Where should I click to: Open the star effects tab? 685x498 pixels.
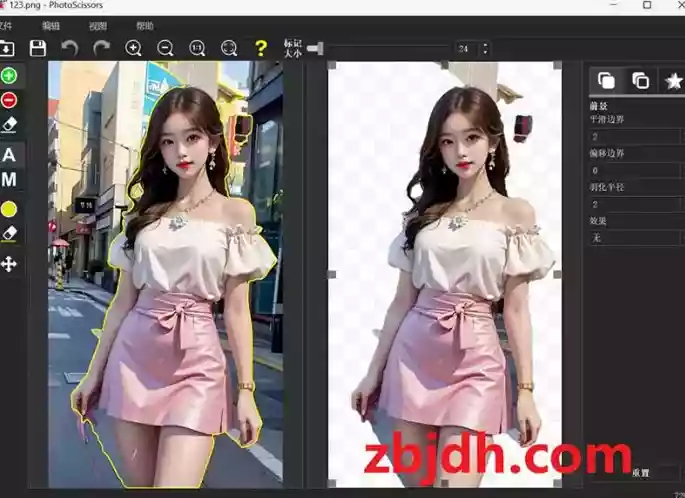[672, 80]
